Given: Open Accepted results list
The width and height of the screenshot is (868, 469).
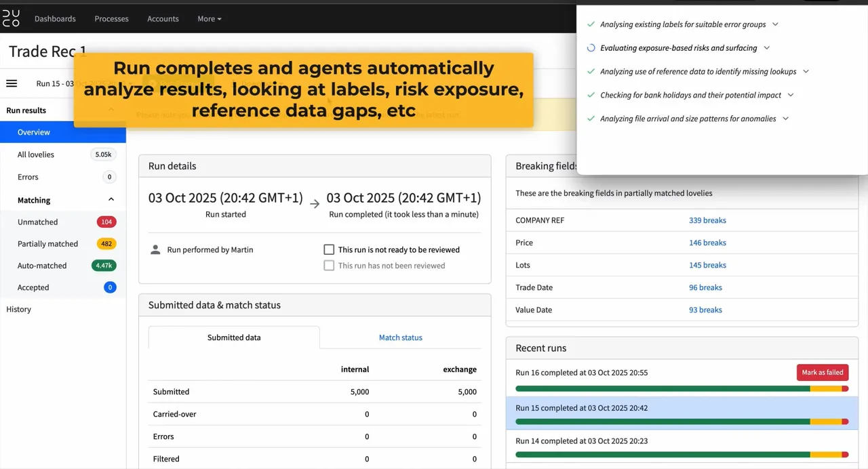Looking at the screenshot, I should pyautogui.click(x=33, y=287).
